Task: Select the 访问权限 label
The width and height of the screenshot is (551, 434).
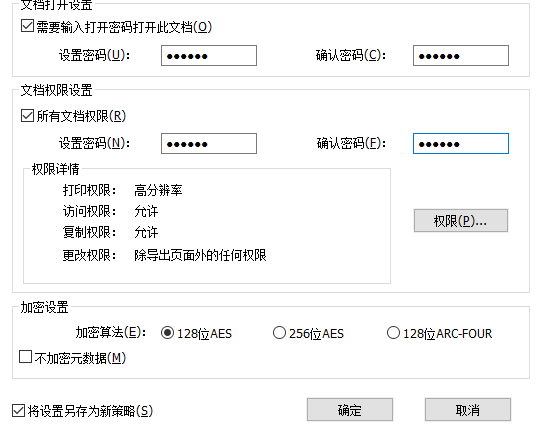Action: [89, 212]
